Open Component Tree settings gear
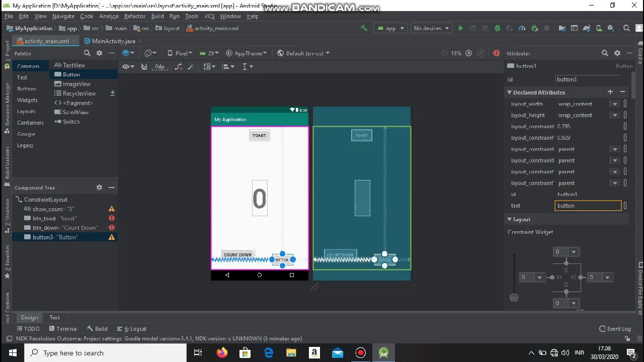The height and width of the screenshot is (362, 644). [x=99, y=188]
